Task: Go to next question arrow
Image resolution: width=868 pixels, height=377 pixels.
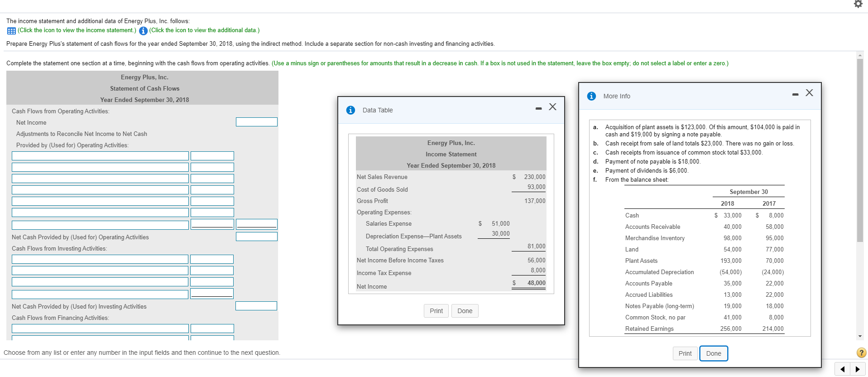Action: coord(858,369)
